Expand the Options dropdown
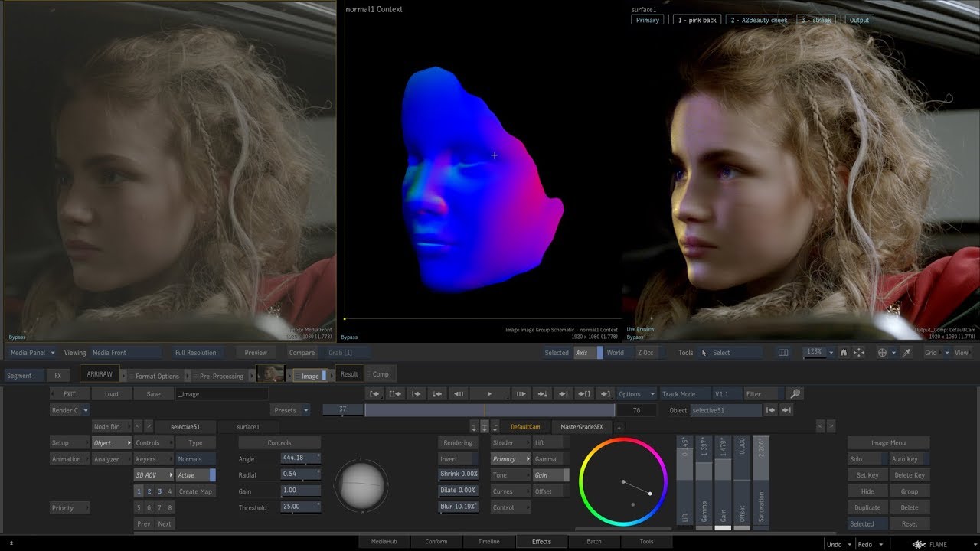 coord(637,394)
